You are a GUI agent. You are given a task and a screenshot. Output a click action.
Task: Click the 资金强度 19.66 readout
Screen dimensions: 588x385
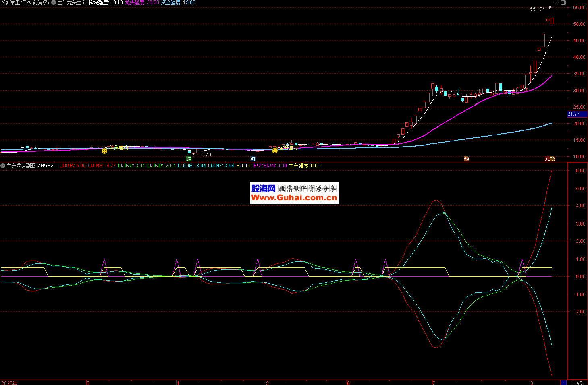178,2
